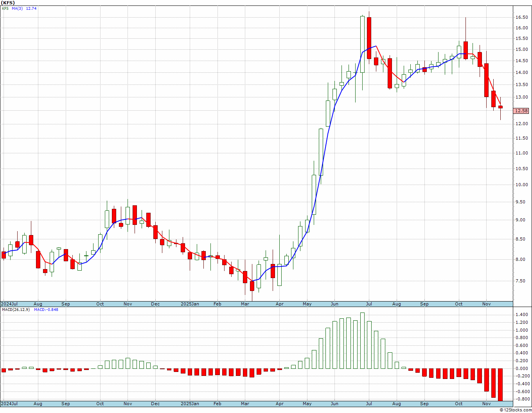Select May on the MACD panel time axis
Viewport: 532px width, 413px height.
click(307, 404)
